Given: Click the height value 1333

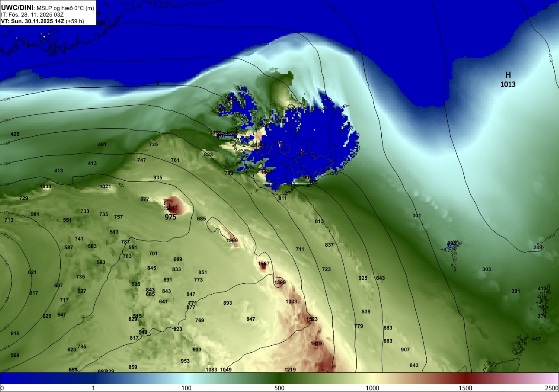Looking at the screenshot, I should [x=291, y=302].
